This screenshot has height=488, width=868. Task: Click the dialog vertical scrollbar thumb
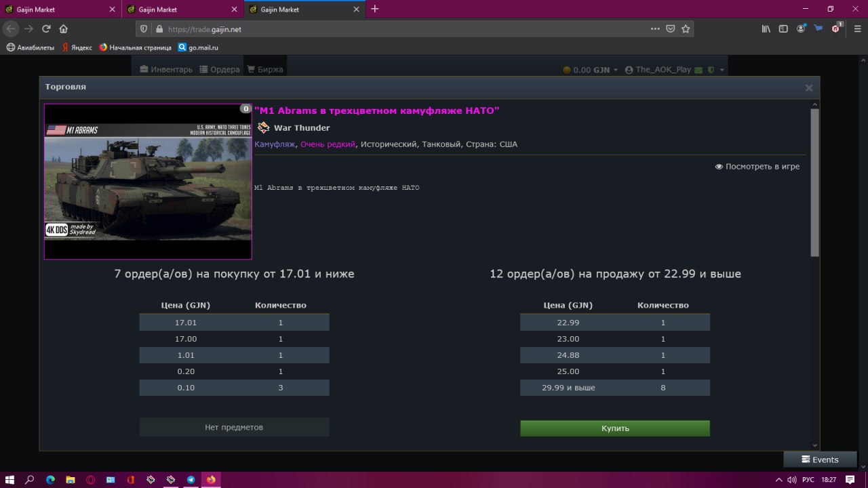coord(815,182)
